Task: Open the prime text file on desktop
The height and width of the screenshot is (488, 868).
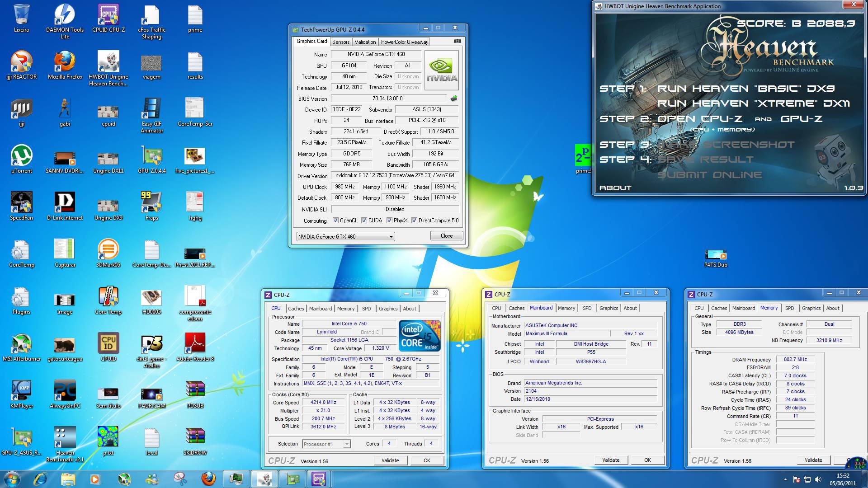Action: [195, 19]
